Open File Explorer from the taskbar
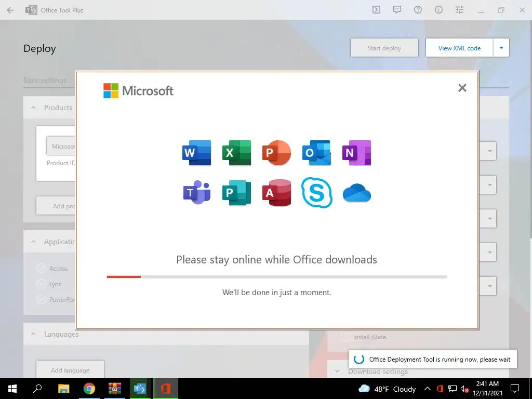Image resolution: width=532 pixels, height=399 pixels. click(63, 389)
